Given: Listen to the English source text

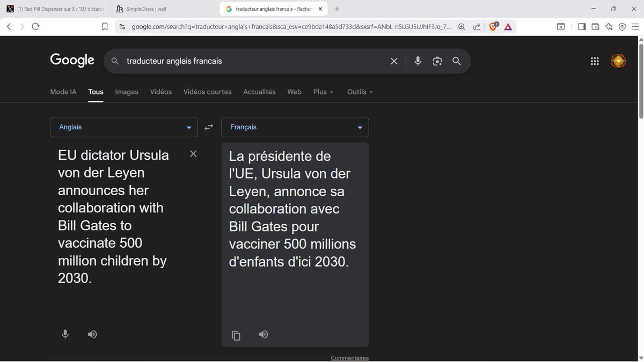Looking at the screenshot, I should (92, 334).
